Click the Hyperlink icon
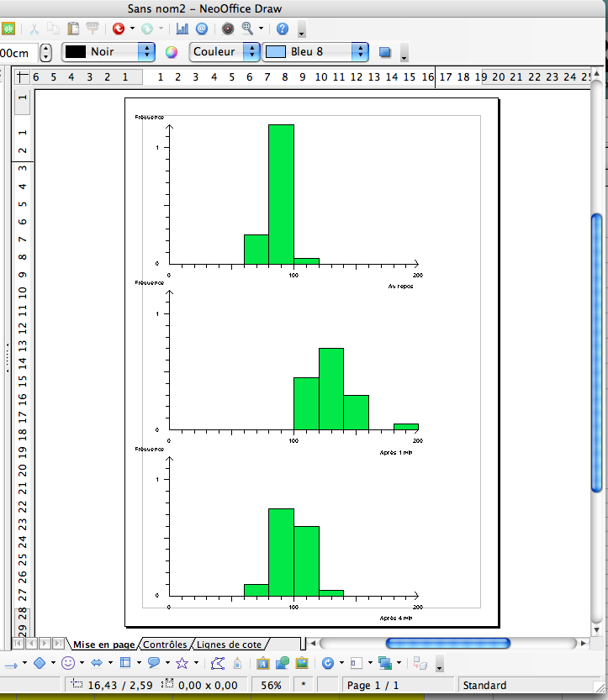The image size is (608, 700). 202,29
